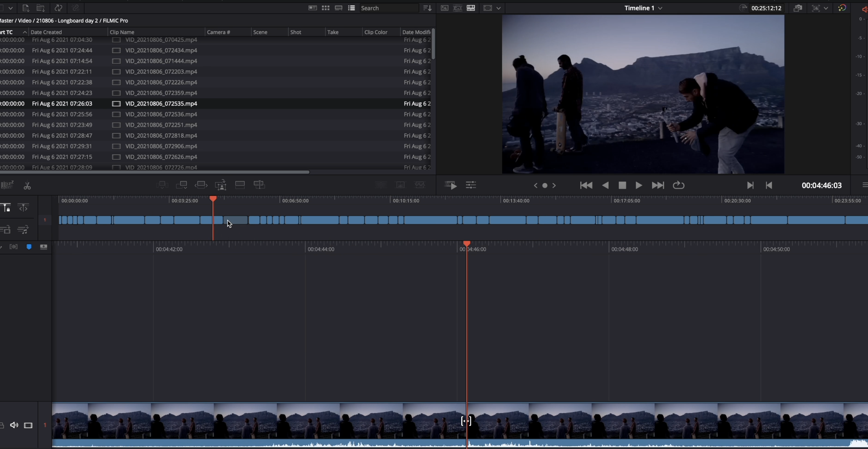Viewport: 868px width, 449px height.
Task: Toggle loop playback button
Action: (x=678, y=185)
